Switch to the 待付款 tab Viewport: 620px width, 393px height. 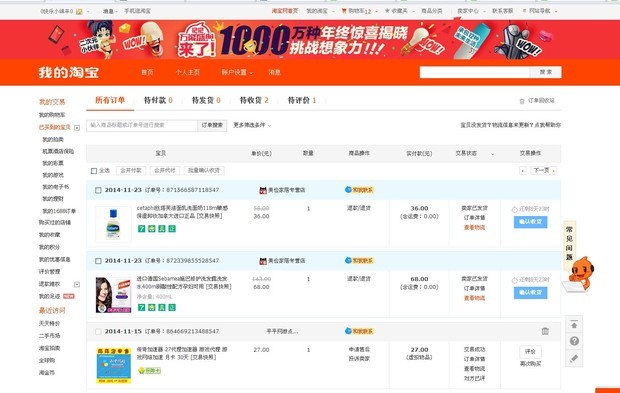[x=158, y=100]
